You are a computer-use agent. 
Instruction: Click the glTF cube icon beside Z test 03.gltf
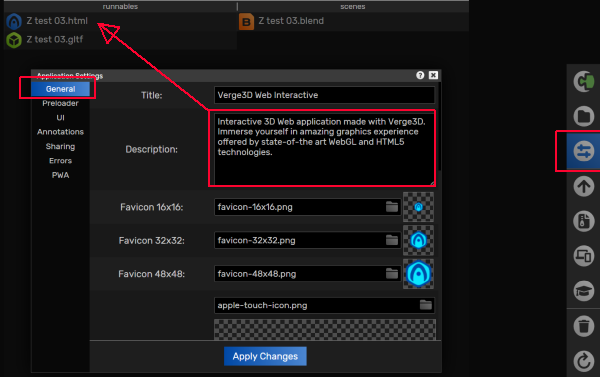point(14,40)
